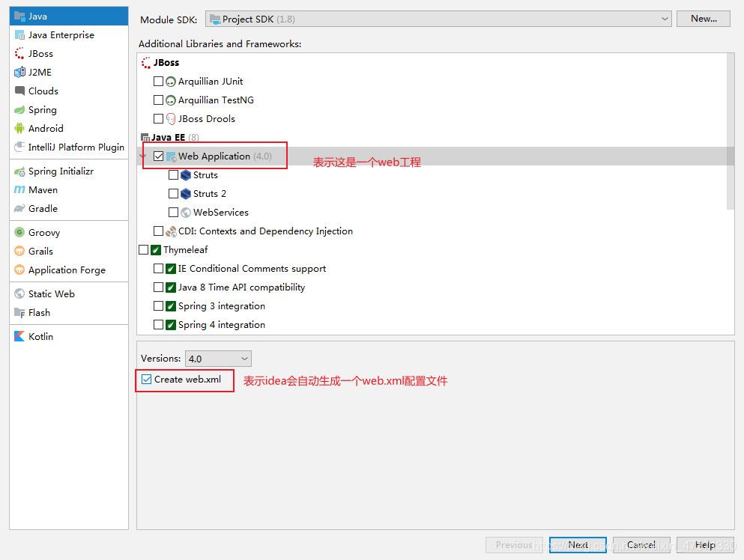The height and width of the screenshot is (560, 744).
Task: Click the Thymeleaf green leaf icon
Action: (156, 250)
